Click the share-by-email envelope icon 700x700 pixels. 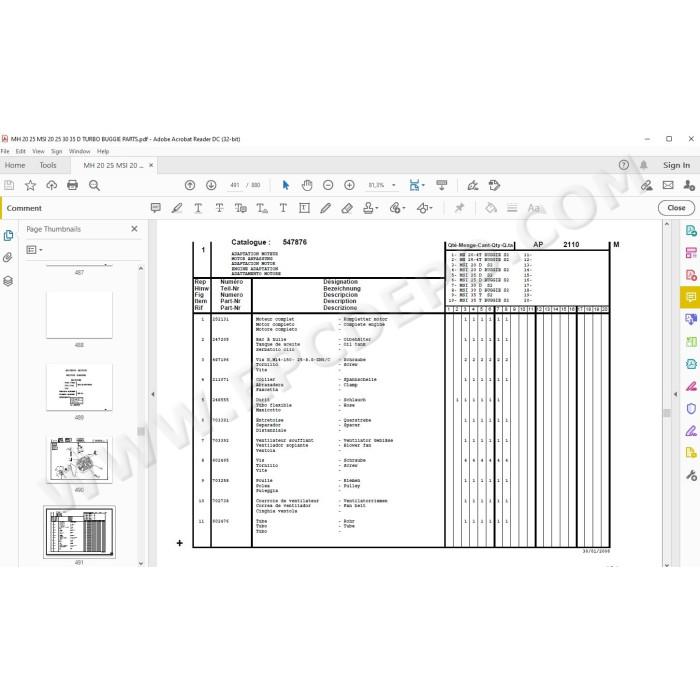[x=668, y=185]
